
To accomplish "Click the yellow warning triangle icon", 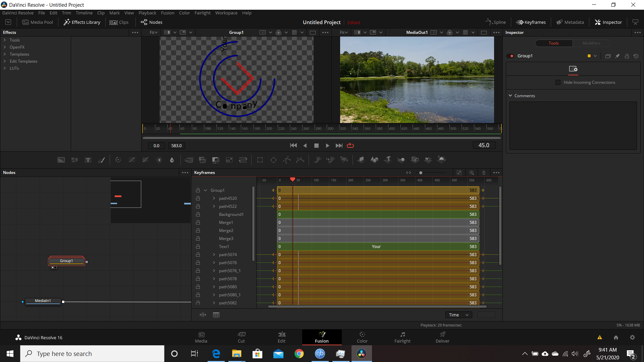I will click(x=600, y=338).
